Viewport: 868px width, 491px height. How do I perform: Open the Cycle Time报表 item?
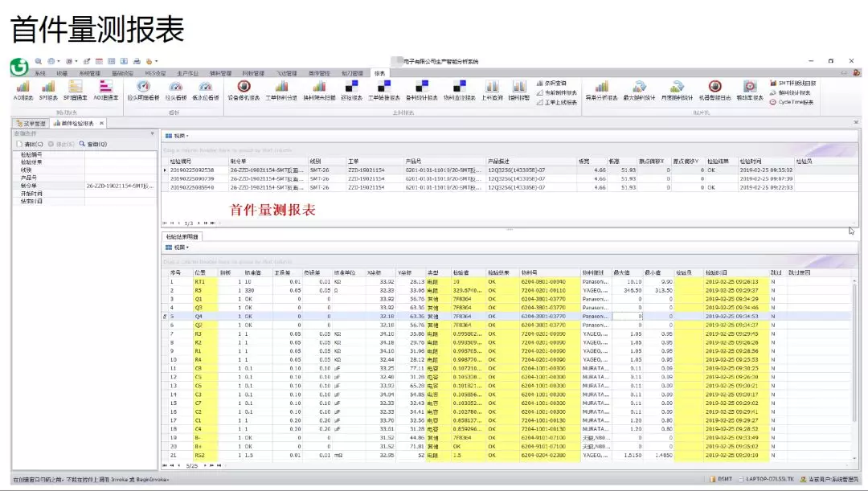click(794, 102)
